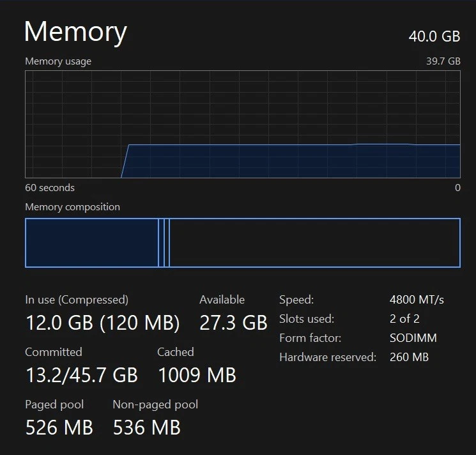Select the 12.0 GB (120 MB) in-use value
This screenshot has height=455, width=476.
[102, 323]
